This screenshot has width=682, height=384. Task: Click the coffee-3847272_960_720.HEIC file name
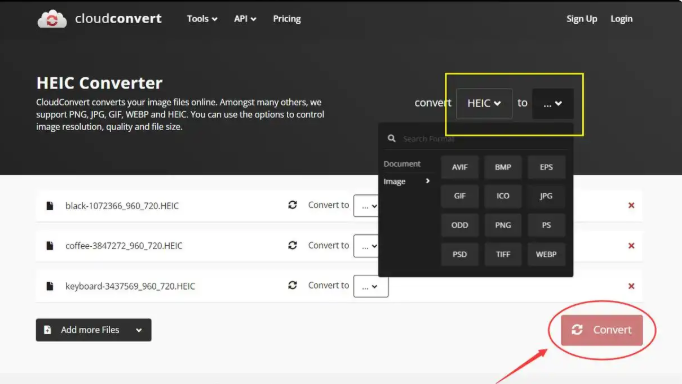tap(124, 246)
